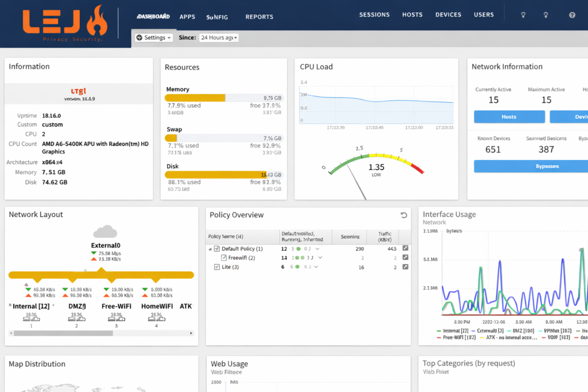Open the Reports tab

point(259,17)
